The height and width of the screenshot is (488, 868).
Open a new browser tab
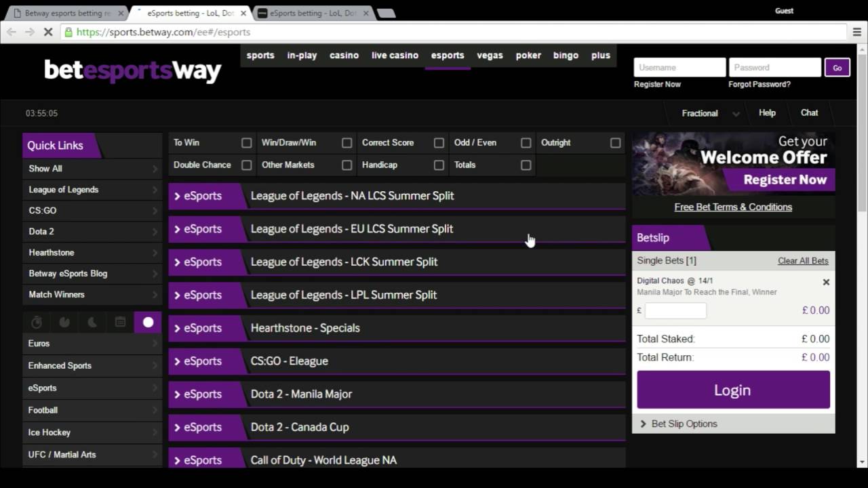click(386, 13)
